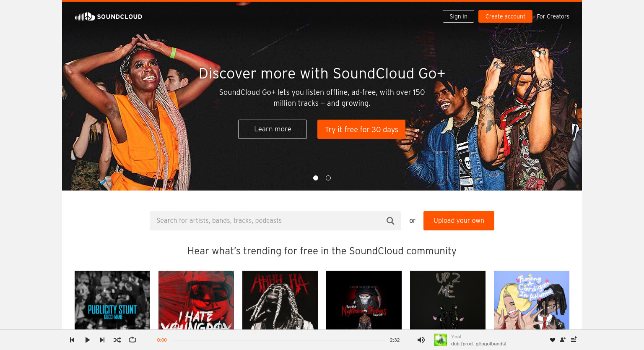Image resolution: width=644 pixels, height=350 pixels.
Task: Skip to previous track
Action: click(x=72, y=340)
